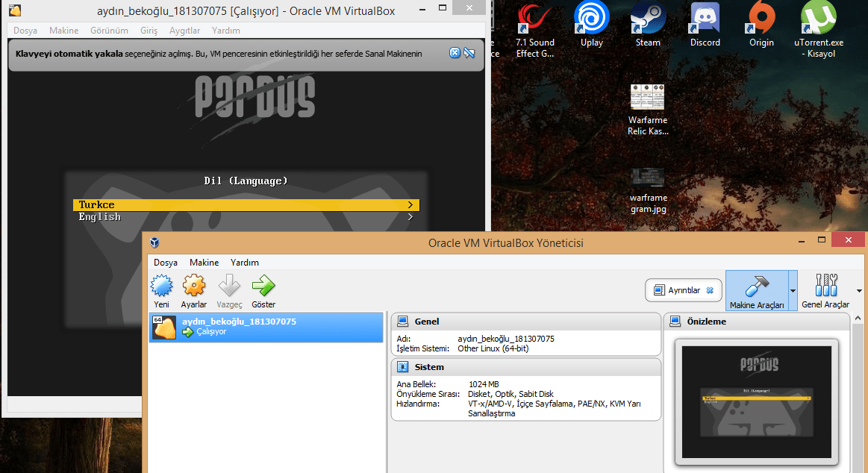Click the Önizleme section header

pos(756,322)
